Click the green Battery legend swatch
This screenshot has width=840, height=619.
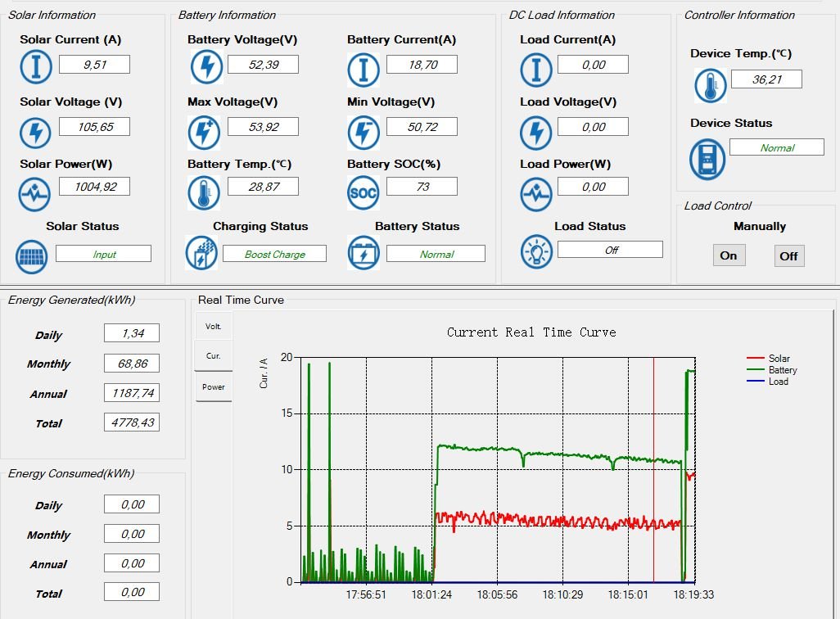[x=755, y=370]
